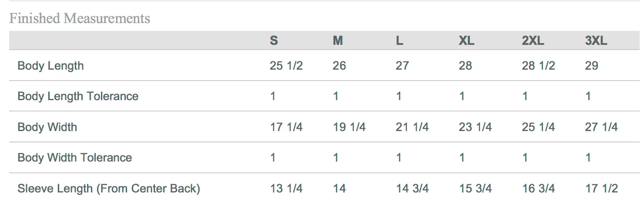Select the XL size column header
This screenshot has height=209, width=644.
pyautogui.click(x=466, y=41)
